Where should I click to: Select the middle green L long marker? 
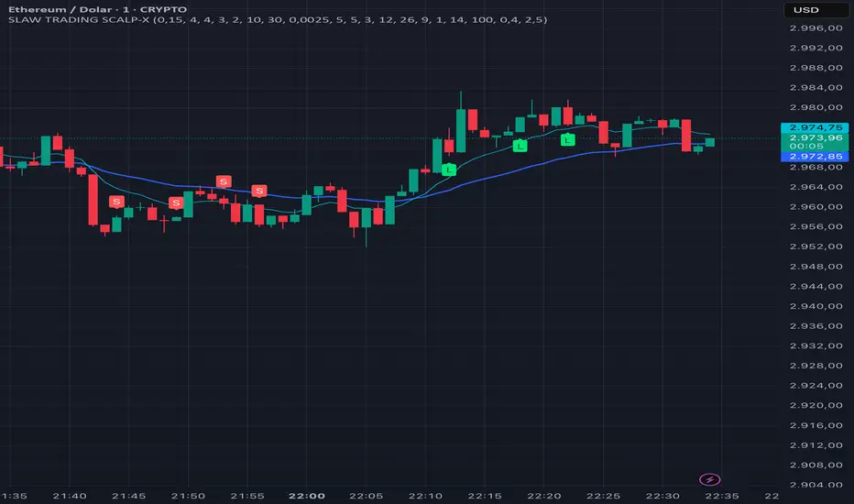coord(520,146)
